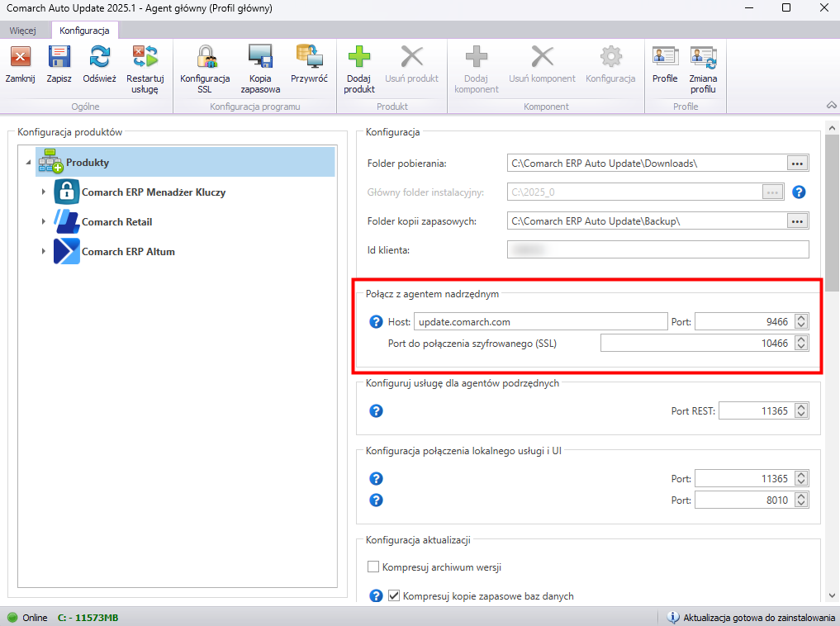Switch to the Więcej tab
840x626 pixels.
(22, 30)
